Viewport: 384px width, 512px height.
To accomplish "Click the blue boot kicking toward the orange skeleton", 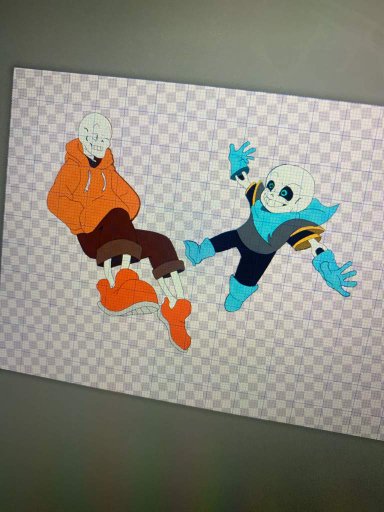I will 199,252.
